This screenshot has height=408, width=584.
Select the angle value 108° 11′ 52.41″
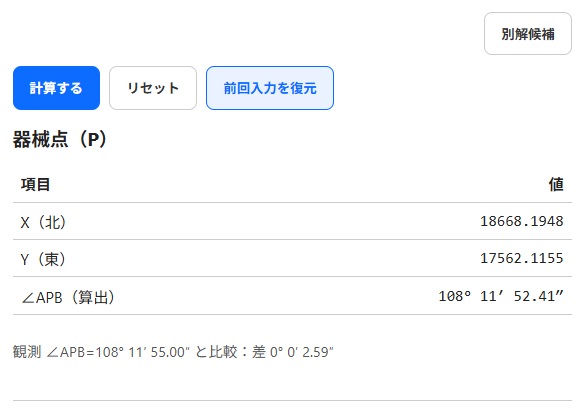(501, 296)
